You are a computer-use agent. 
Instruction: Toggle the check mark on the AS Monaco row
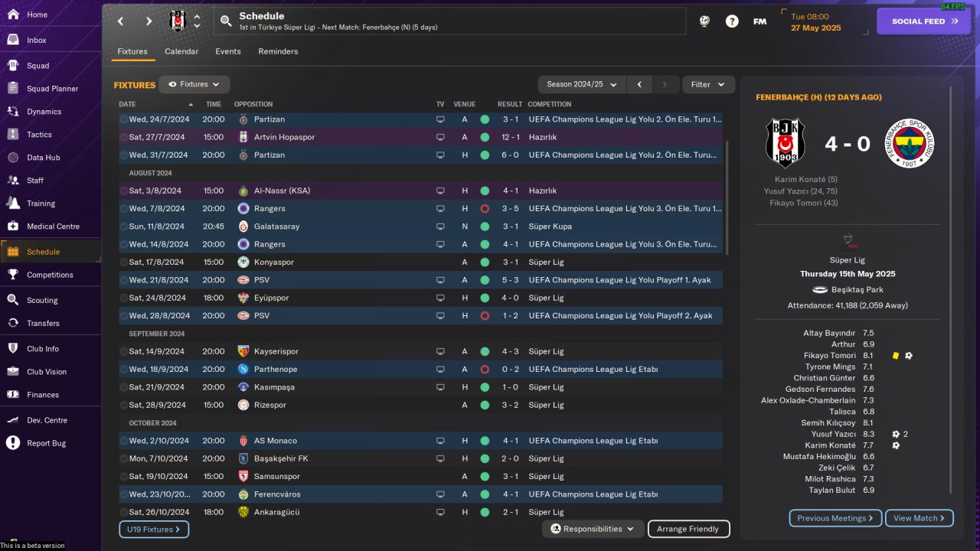coord(123,441)
